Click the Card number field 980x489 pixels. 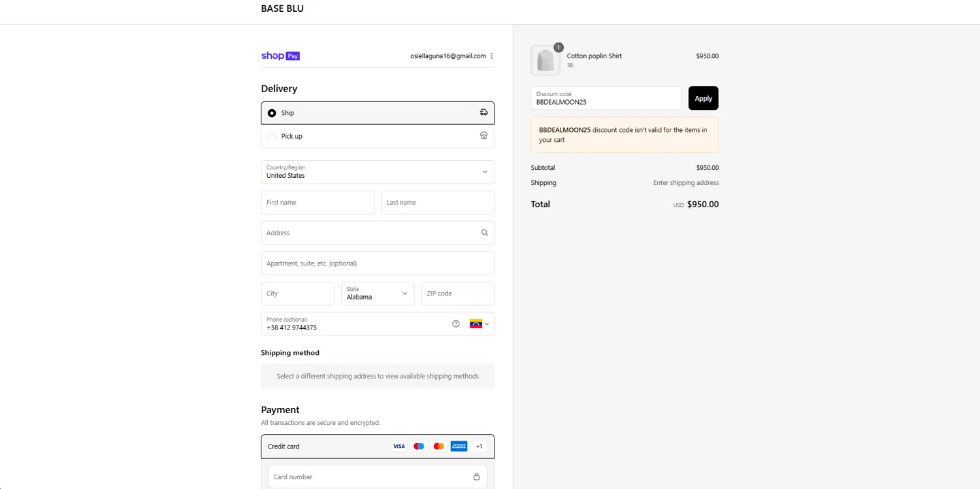tap(378, 477)
